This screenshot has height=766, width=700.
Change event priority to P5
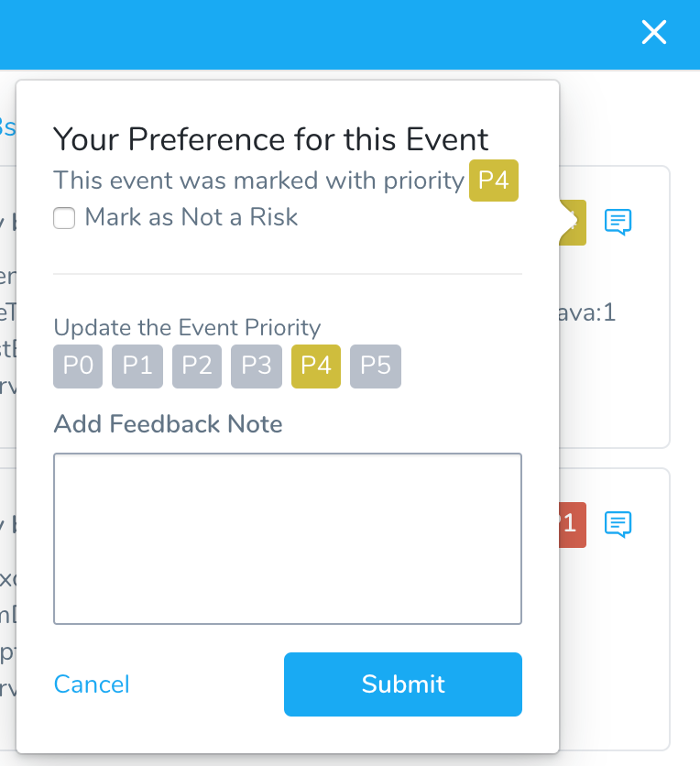coord(376,367)
